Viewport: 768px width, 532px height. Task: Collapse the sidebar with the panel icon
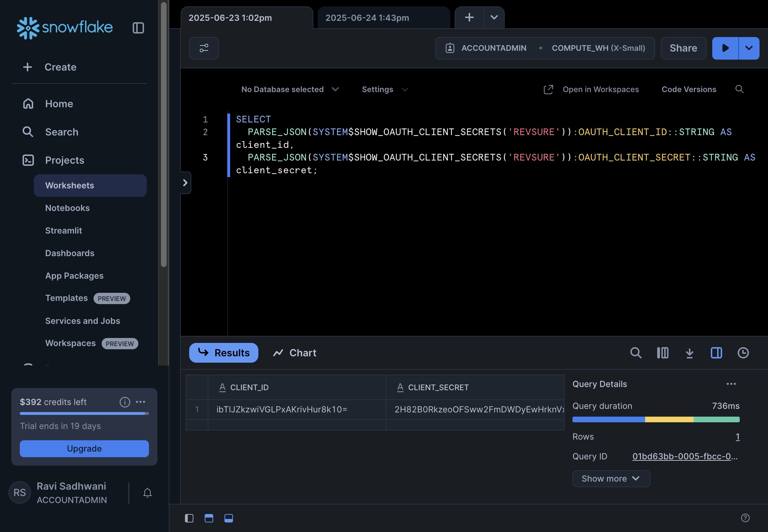pyautogui.click(x=138, y=28)
